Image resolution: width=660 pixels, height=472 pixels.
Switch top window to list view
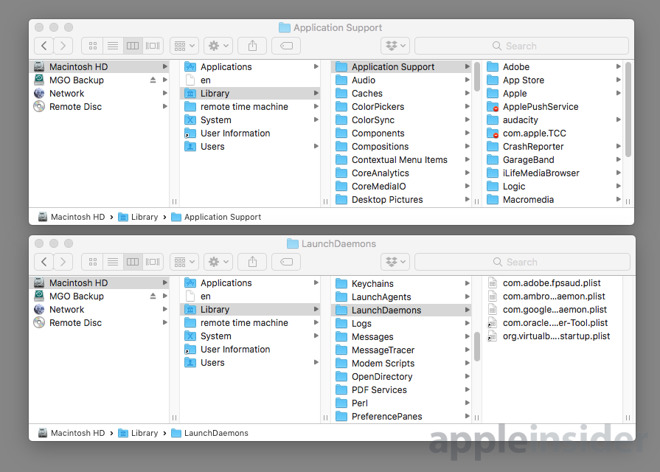pyautogui.click(x=112, y=45)
